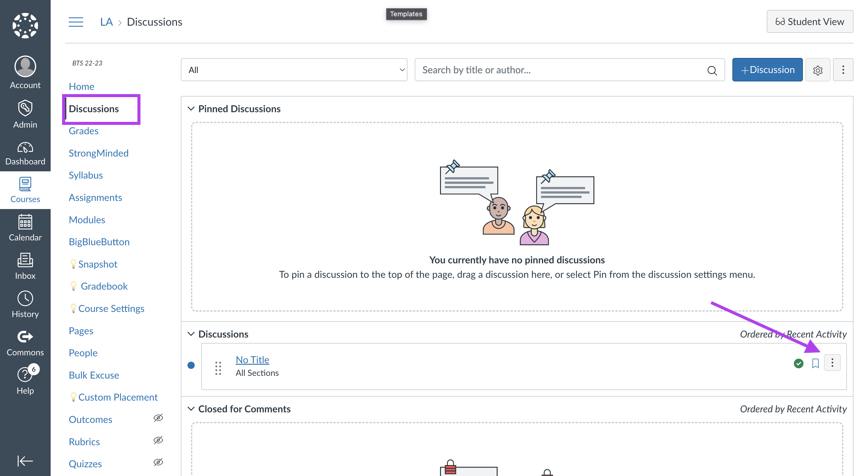868x476 pixels.
Task: Focus the Search by title or author field
Action: tap(569, 70)
